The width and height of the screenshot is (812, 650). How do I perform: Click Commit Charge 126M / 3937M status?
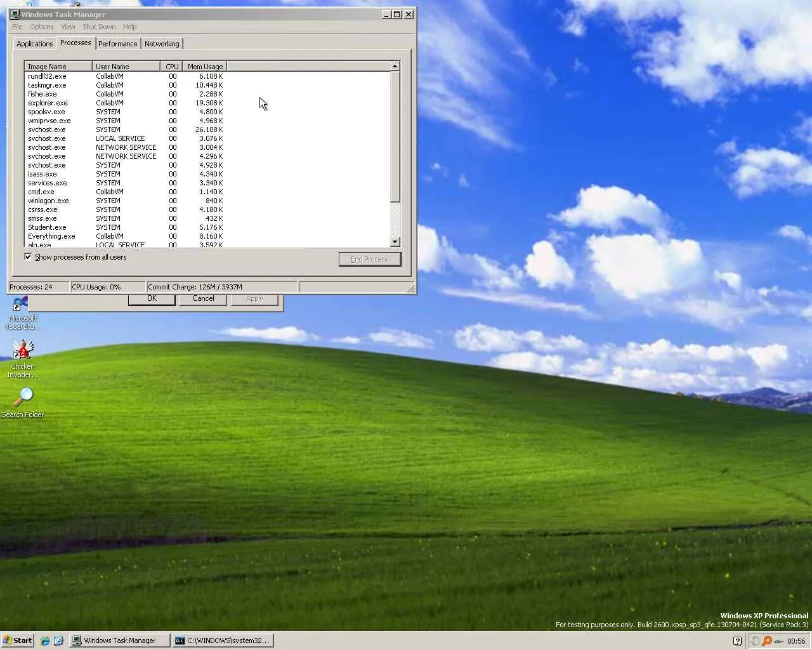pyautogui.click(x=221, y=287)
